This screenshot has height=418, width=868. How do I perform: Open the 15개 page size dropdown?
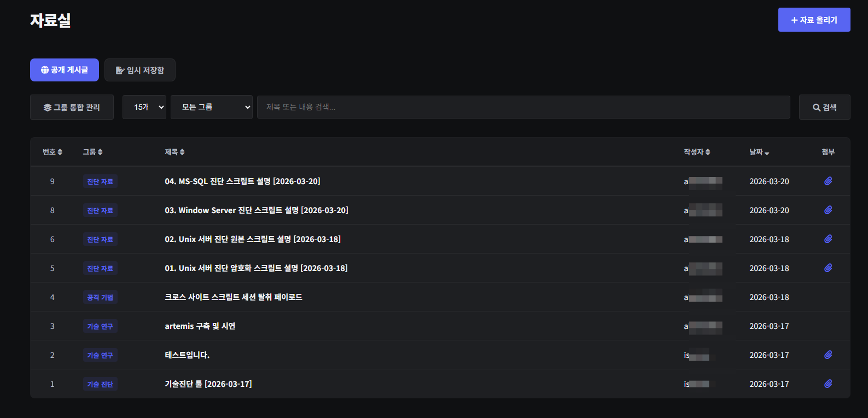pos(144,107)
